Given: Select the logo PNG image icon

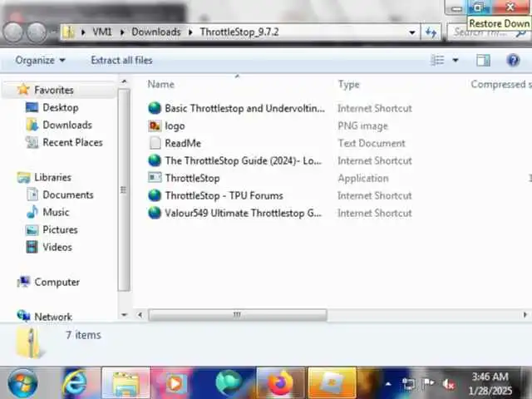Looking at the screenshot, I should tap(155, 126).
